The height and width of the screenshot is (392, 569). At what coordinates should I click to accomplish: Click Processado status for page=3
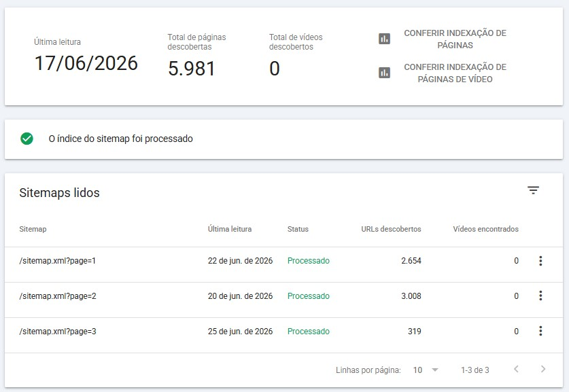pos(309,331)
